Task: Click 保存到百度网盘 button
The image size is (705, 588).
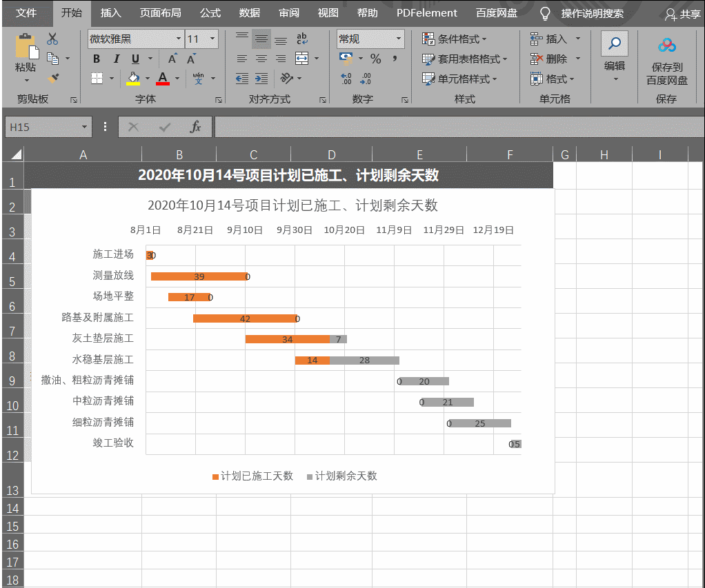Action: pos(667,60)
